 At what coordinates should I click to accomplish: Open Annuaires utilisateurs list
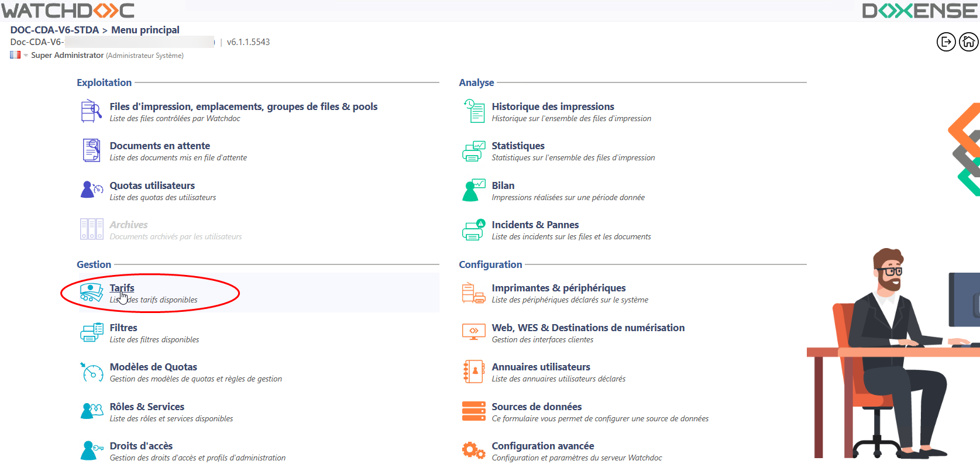541,367
